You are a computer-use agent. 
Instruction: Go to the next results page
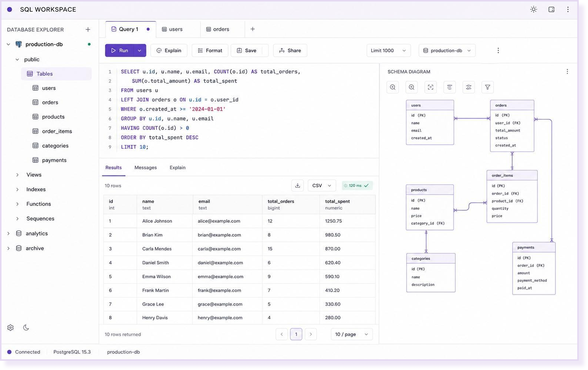[x=311, y=334]
